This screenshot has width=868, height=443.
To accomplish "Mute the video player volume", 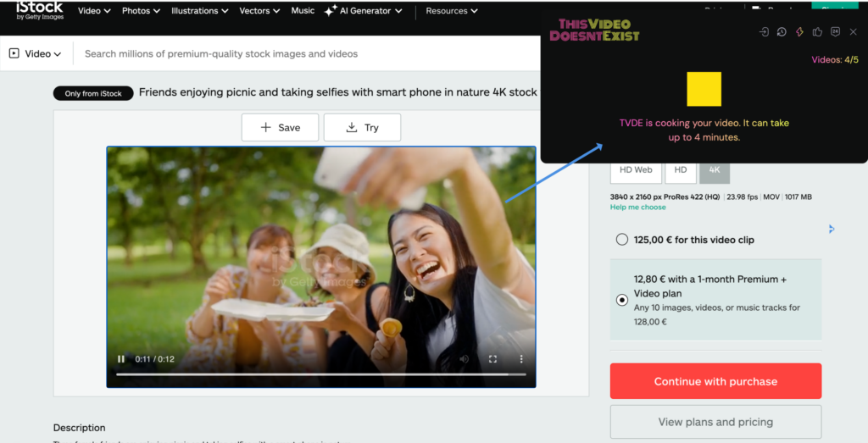I will click(x=464, y=359).
